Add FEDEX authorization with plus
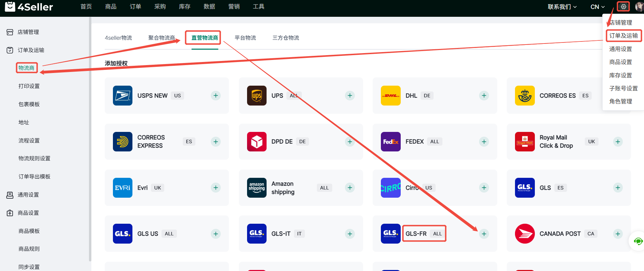Screen dimensions: 644x271 [484, 141]
